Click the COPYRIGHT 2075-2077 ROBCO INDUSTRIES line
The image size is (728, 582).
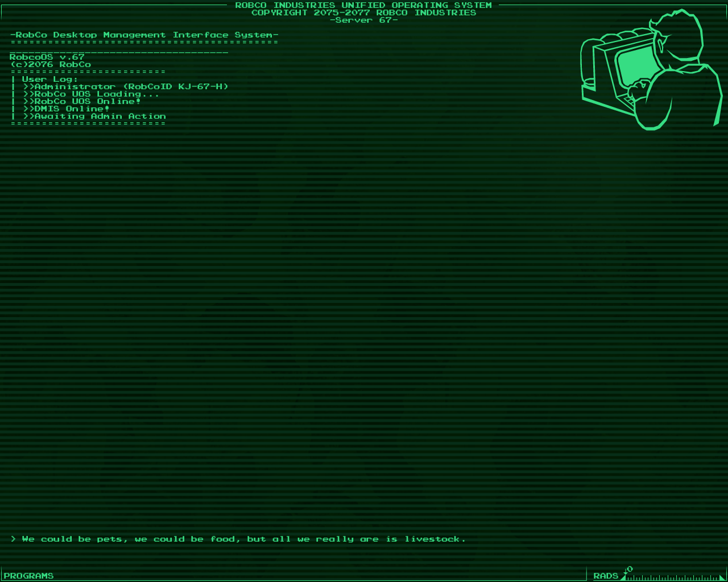364,13
